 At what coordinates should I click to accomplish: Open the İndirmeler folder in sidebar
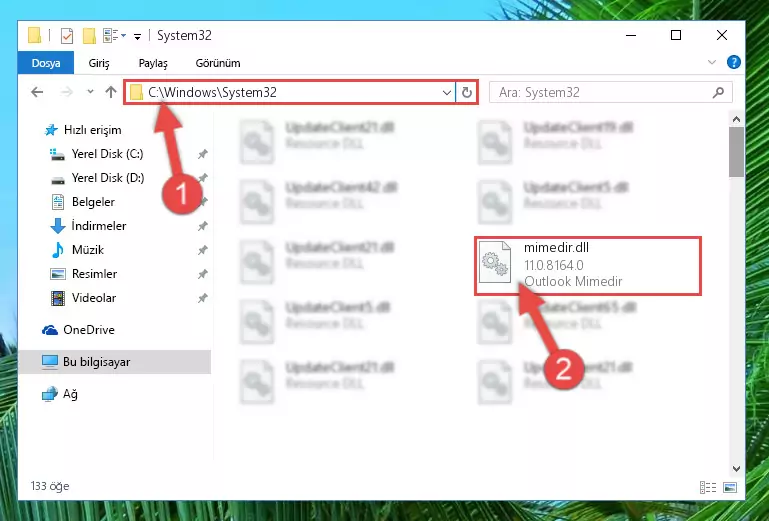[99, 226]
